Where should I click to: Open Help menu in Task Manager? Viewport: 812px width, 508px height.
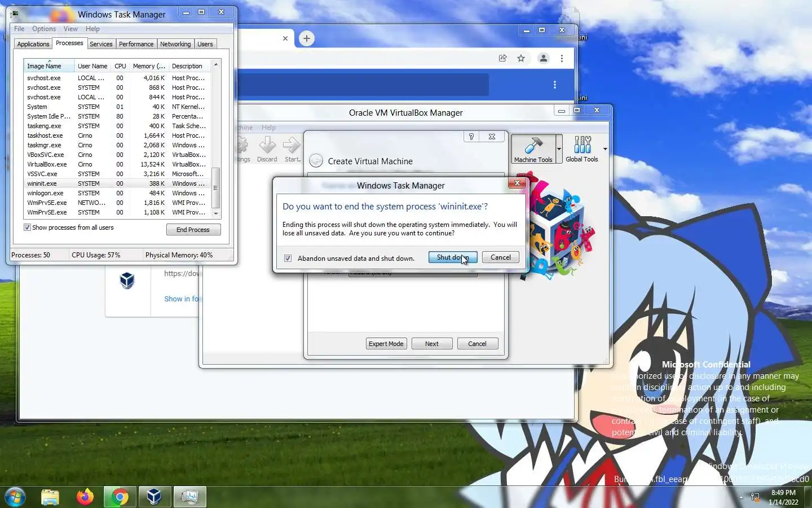click(92, 29)
